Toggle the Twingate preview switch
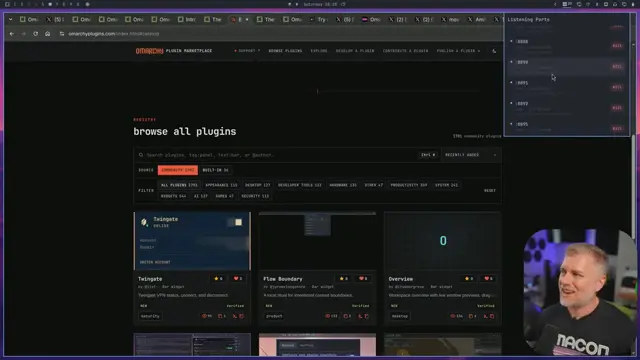This screenshot has width=640, height=360. (235, 222)
